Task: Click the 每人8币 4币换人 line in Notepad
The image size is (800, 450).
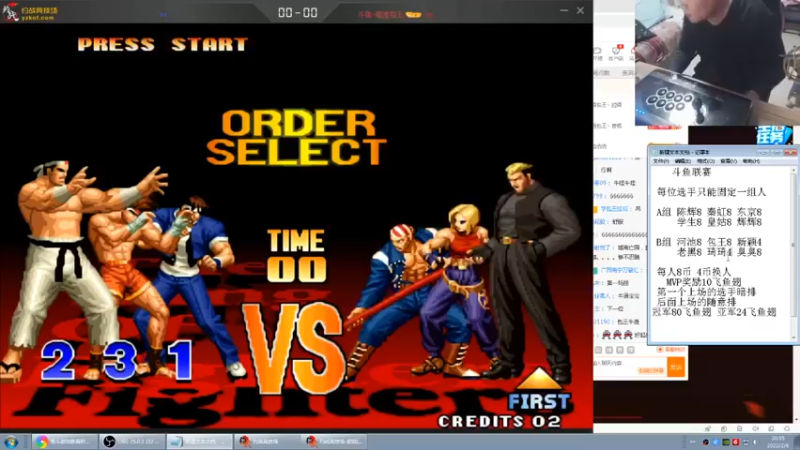Action: coord(694,272)
